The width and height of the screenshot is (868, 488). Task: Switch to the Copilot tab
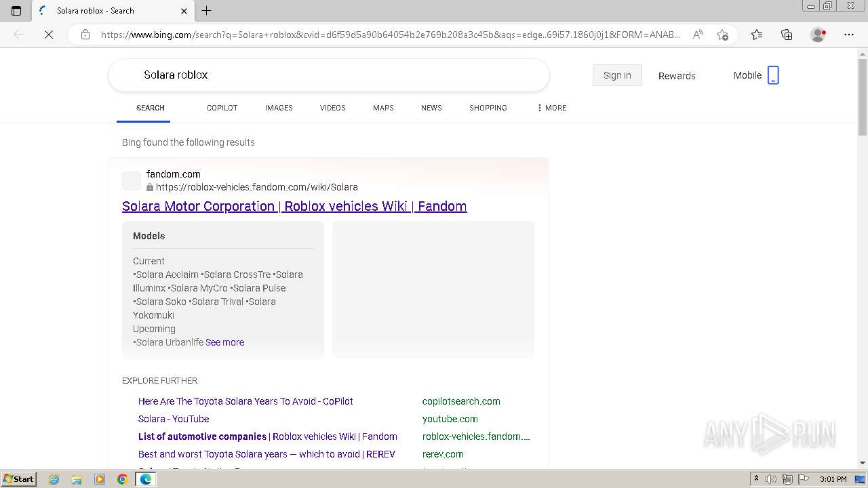click(x=222, y=108)
